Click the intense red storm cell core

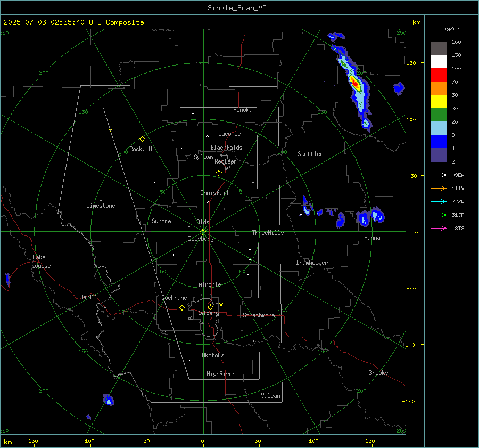pyautogui.click(x=355, y=83)
